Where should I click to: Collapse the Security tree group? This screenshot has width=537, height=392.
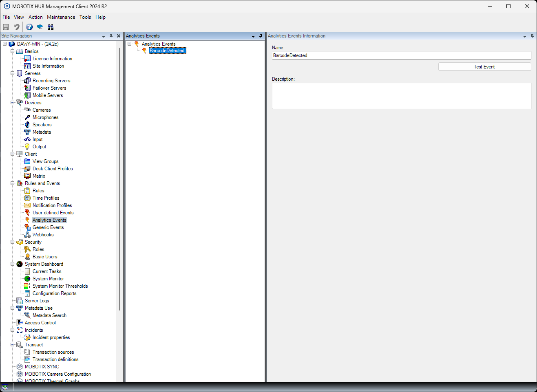pyautogui.click(x=13, y=242)
